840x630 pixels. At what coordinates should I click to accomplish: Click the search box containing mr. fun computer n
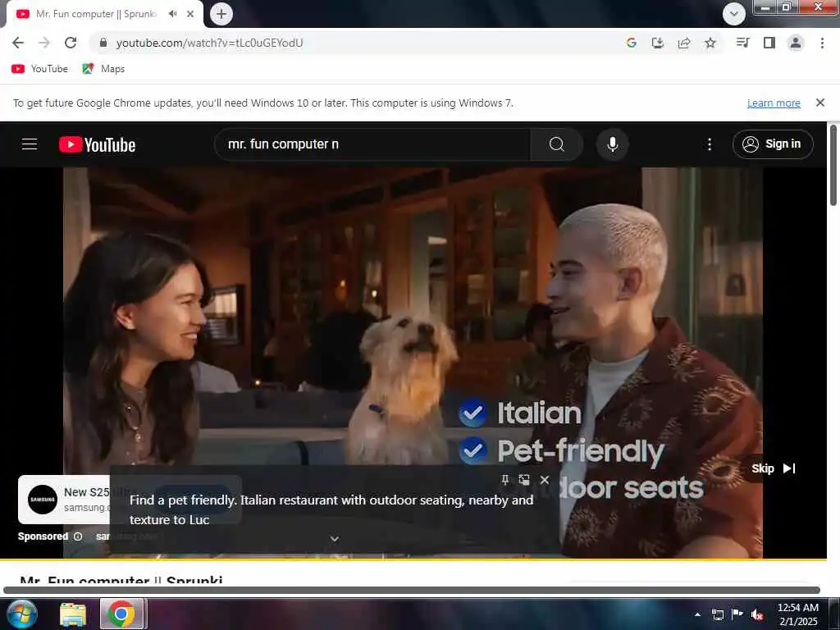[372, 144]
